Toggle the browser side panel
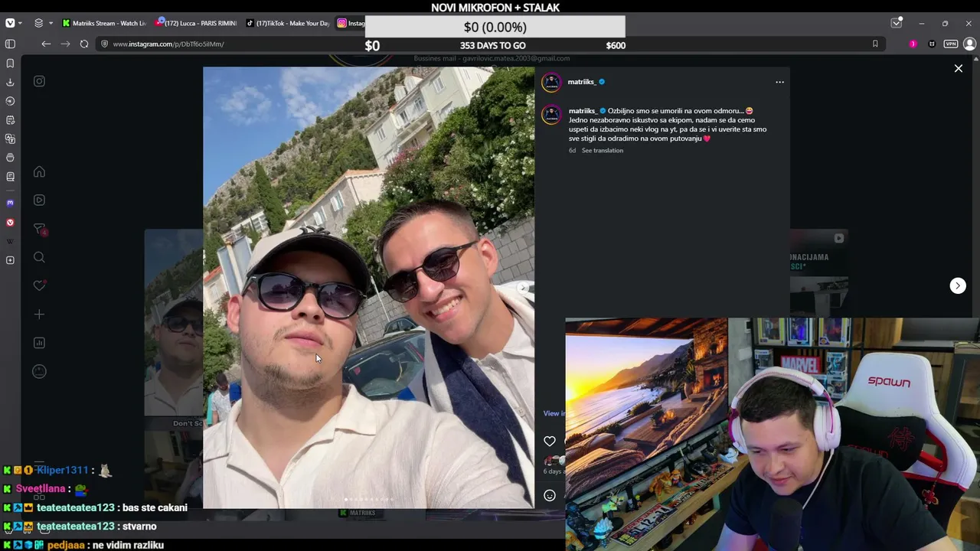 click(x=10, y=44)
